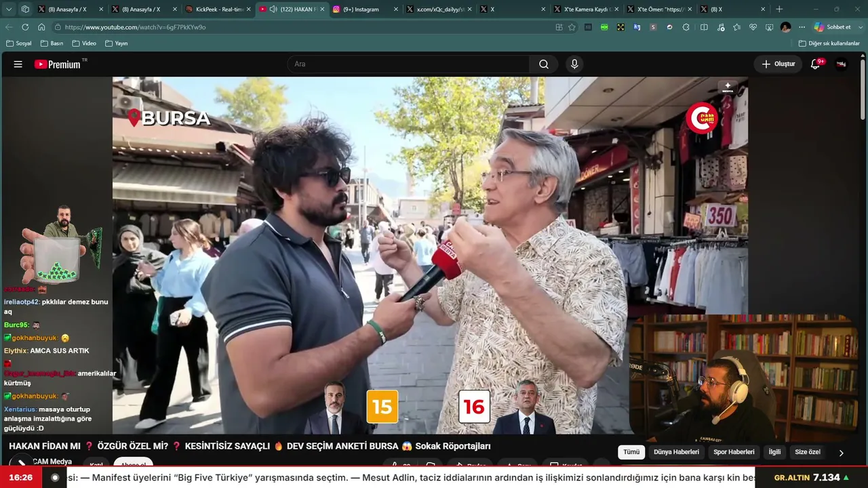Screen dimensions: 868x488
Task: Click the page vertical scrollbar
Action: (x=863, y=88)
